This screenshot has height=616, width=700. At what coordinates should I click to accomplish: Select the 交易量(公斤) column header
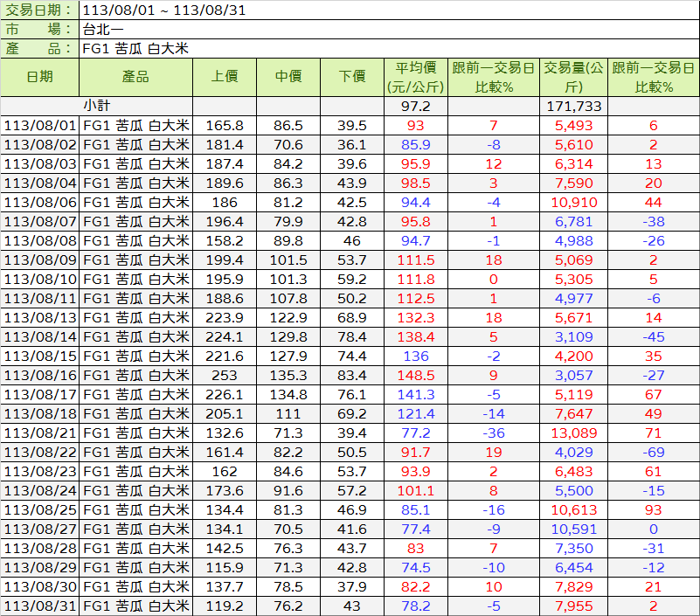[x=573, y=77]
